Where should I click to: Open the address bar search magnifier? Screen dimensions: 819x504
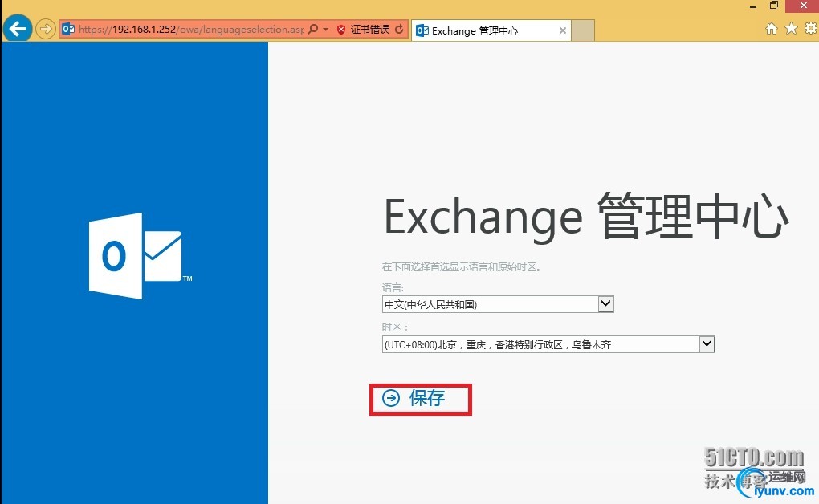tap(313, 29)
